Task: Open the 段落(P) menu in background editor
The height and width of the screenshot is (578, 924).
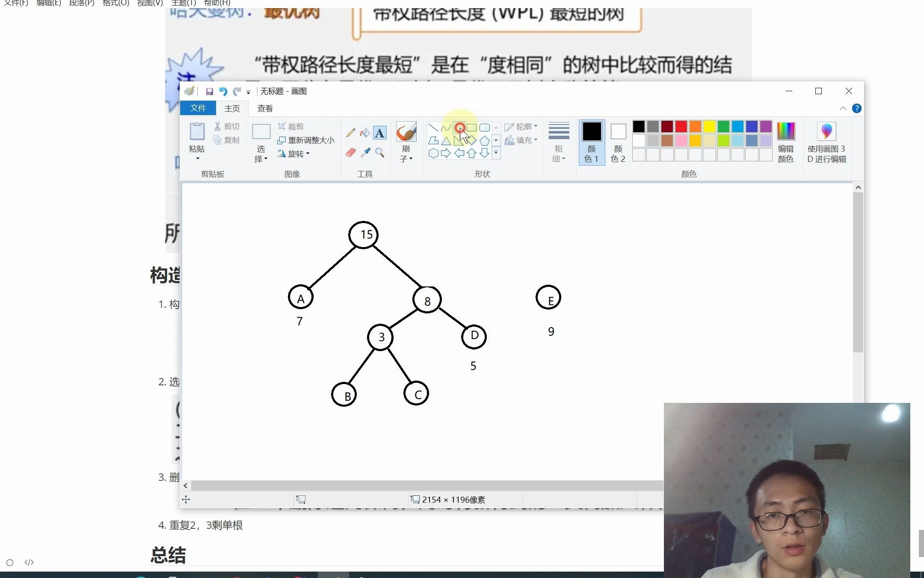Action: click(82, 3)
